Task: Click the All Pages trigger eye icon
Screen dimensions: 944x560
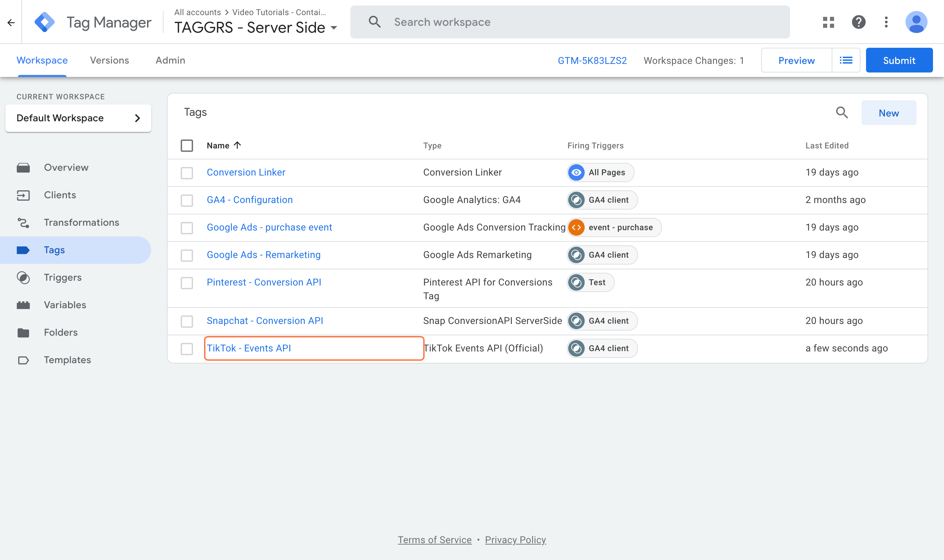Action: 576,172
